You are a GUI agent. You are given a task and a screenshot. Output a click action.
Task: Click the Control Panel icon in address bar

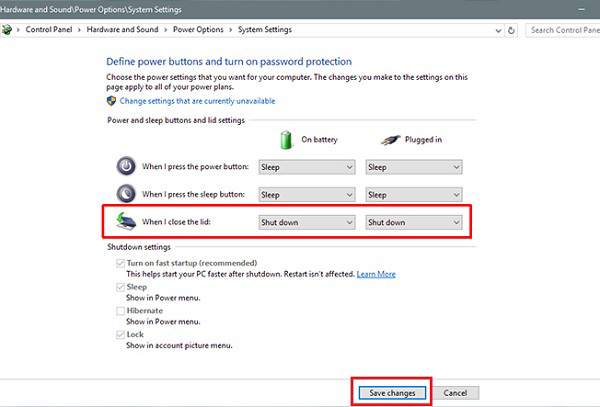point(7,29)
